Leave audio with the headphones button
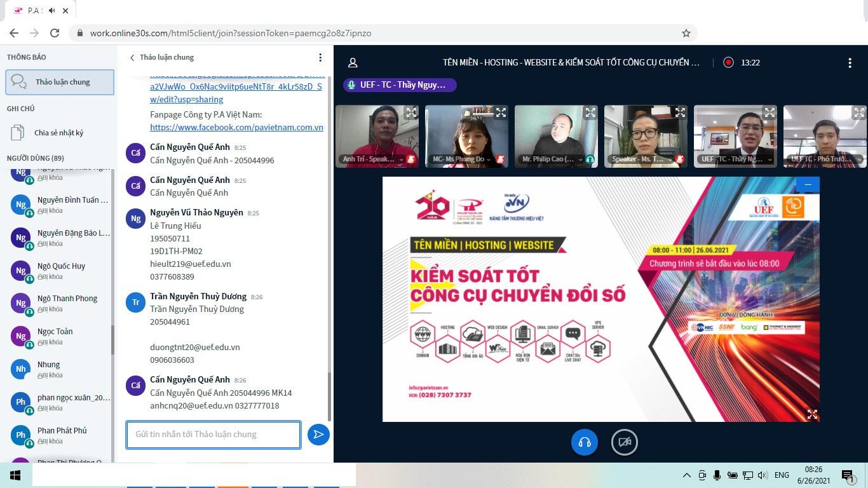868x488 pixels. point(585,442)
